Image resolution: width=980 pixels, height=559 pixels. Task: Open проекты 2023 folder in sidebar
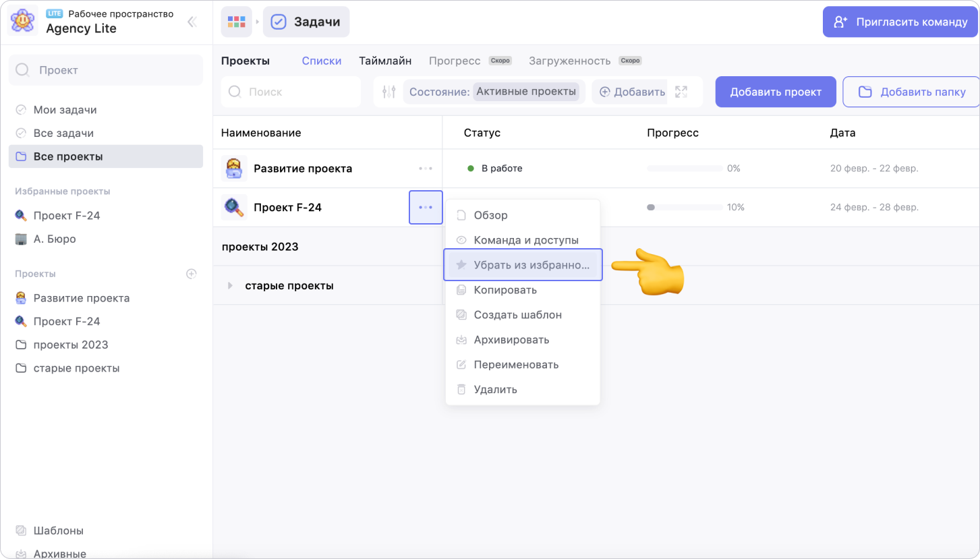[106, 345]
